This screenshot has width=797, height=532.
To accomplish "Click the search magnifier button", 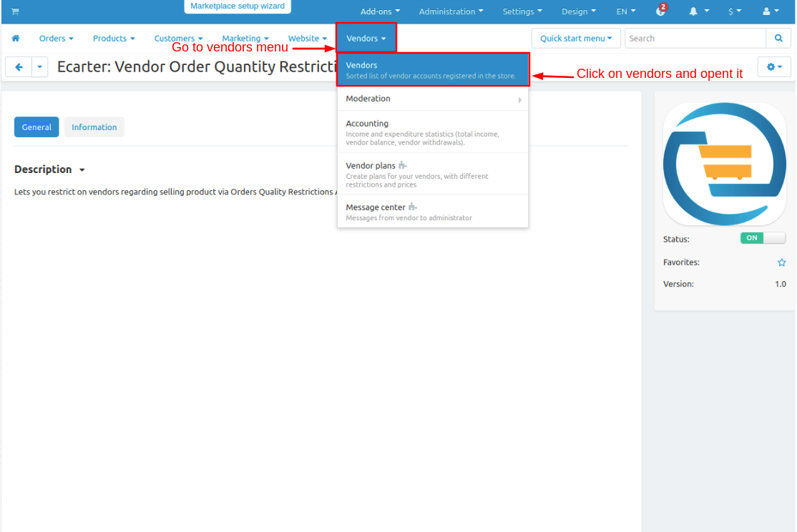I will coord(778,39).
